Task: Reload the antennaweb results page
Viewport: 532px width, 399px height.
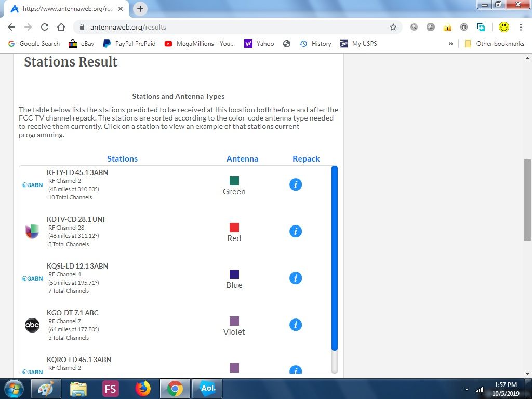Action: [x=45, y=27]
